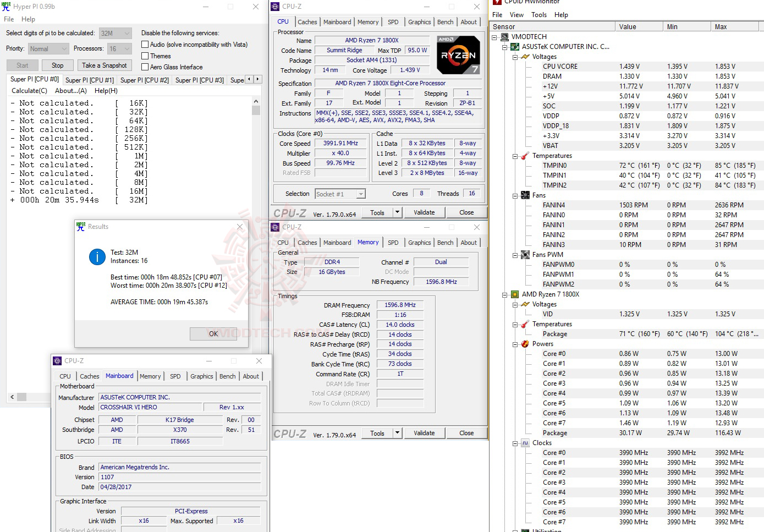Click the left arrow of Super PI tab strip
The width and height of the screenshot is (764, 532).
249,79
